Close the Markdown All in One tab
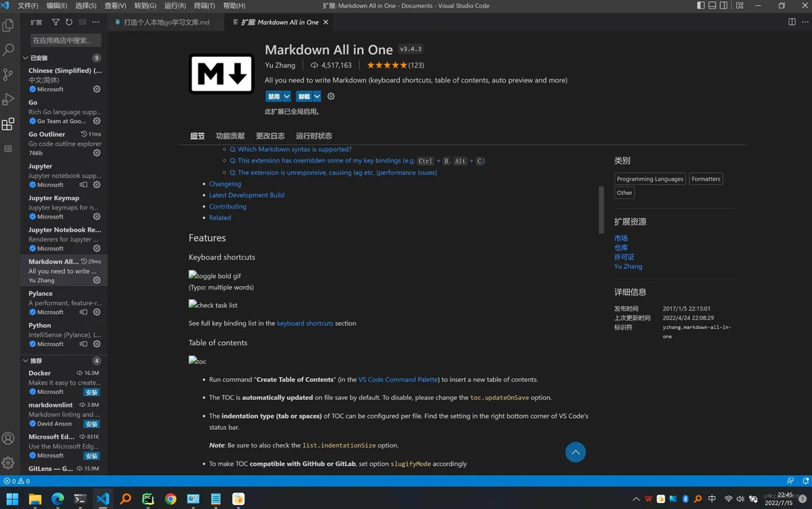The width and height of the screenshot is (812, 509). coord(325,22)
